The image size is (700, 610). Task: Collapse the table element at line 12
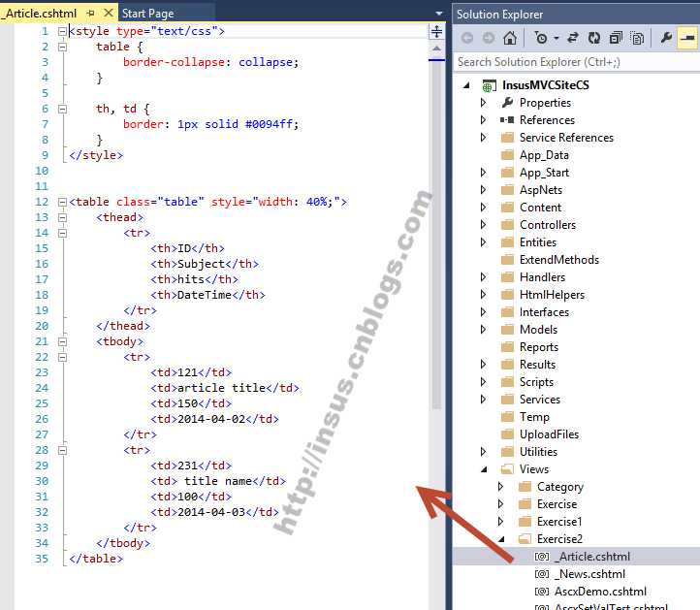(62, 202)
